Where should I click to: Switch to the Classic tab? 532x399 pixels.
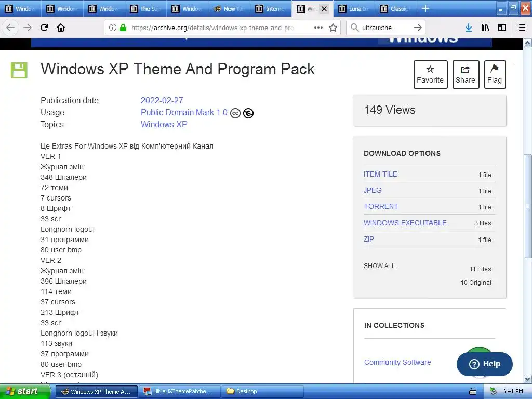395,9
